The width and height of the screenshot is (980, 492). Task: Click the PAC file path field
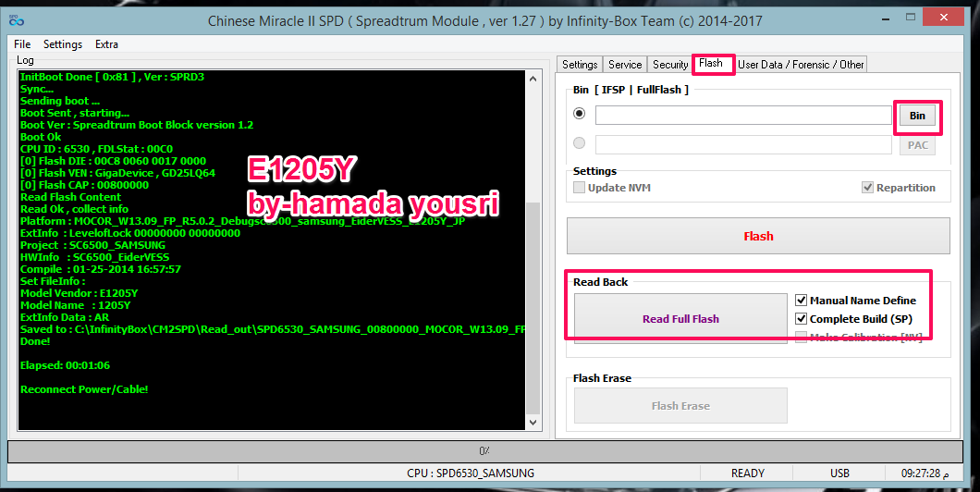743,144
